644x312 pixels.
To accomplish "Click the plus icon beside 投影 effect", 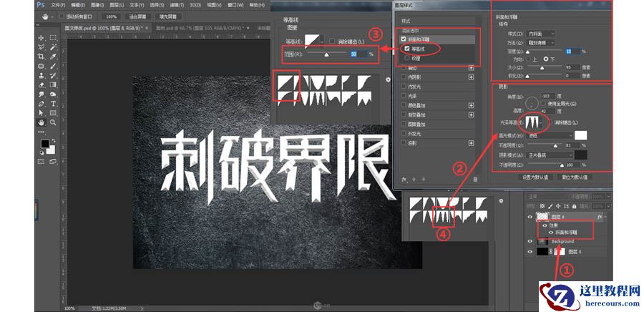I will 471,143.
